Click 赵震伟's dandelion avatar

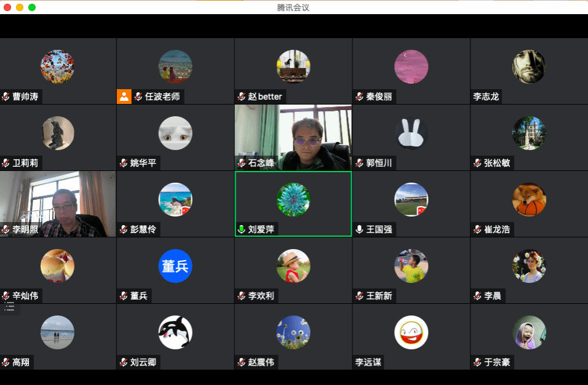[x=293, y=332]
